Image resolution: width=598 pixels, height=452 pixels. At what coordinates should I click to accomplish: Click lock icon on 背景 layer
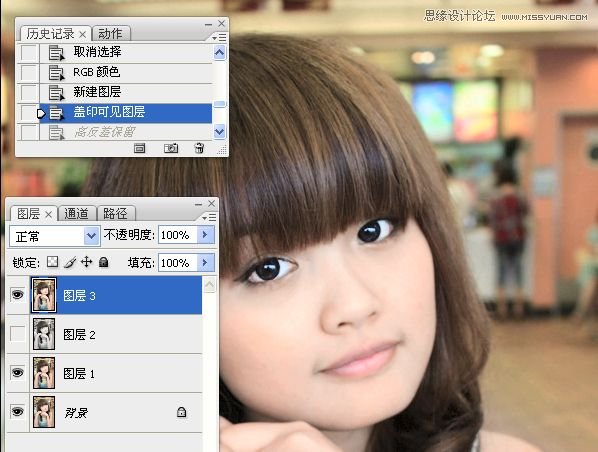point(182,412)
